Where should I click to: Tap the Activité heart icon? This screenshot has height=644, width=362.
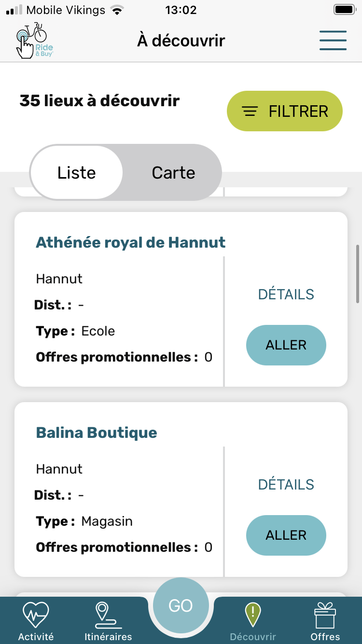[x=36, y=615]
